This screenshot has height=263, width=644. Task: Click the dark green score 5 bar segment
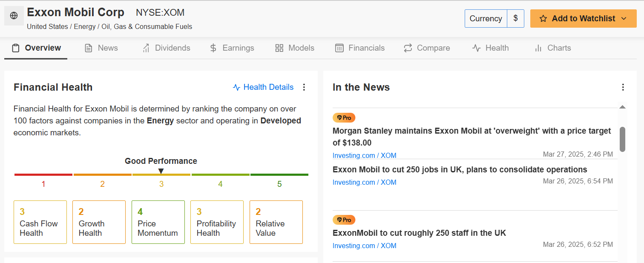click(x=279, y=174)
